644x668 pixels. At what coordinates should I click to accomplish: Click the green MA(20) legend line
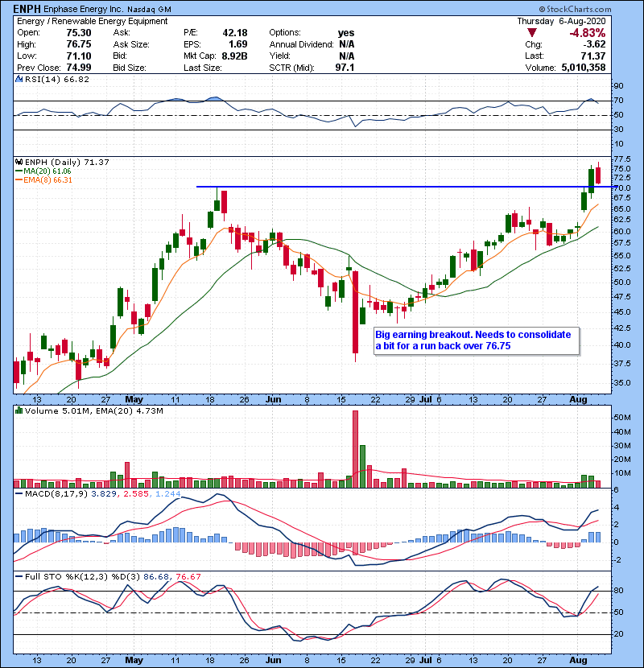pos(19,171)
